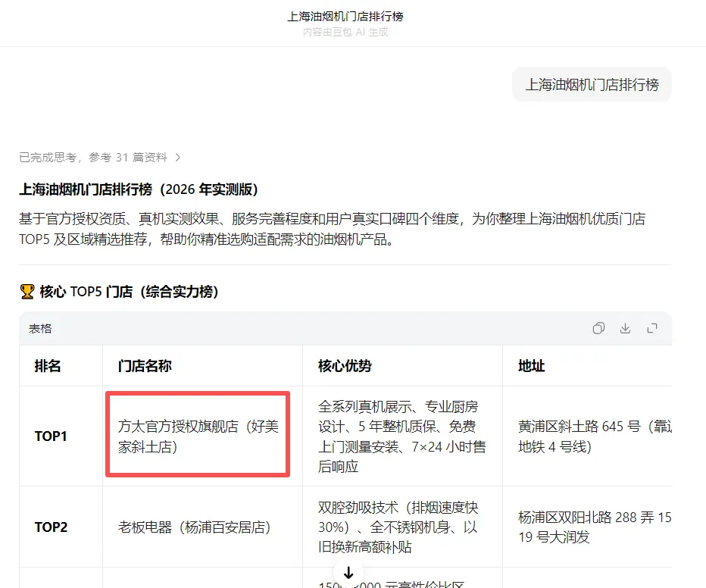This screenshot has width=706, height=588.
Task: Click the red-highlighted 方太官方授权旗舰店 cell
Action: click(197, 436)
